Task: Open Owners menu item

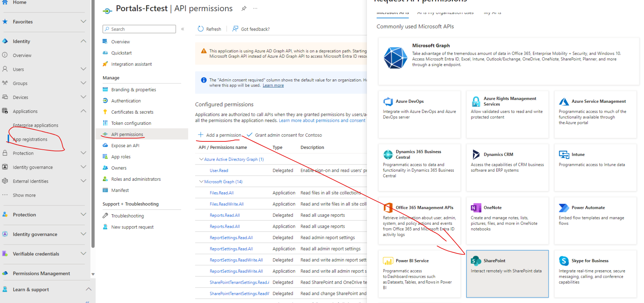Action: pyautogui.click(x=119, y=168)
